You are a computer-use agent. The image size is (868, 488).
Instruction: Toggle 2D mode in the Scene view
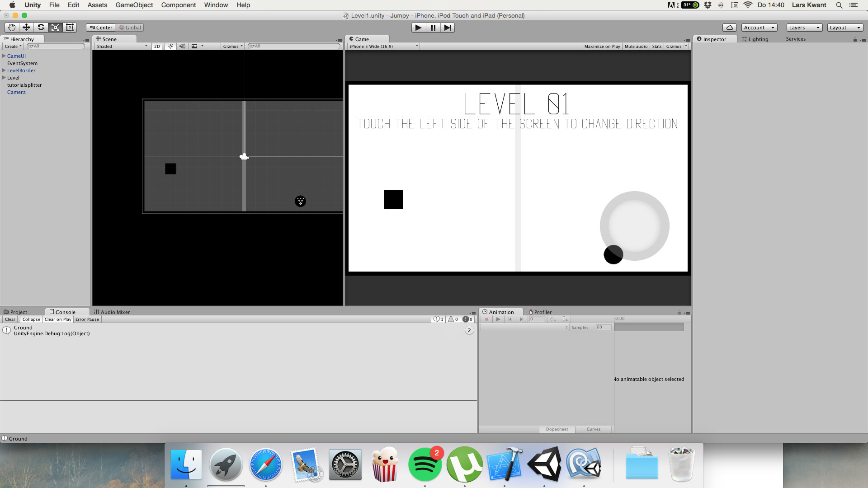(156, 46)
